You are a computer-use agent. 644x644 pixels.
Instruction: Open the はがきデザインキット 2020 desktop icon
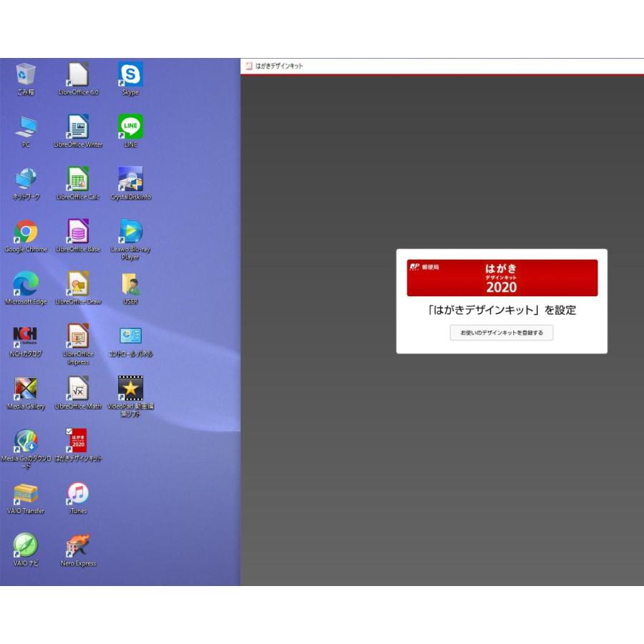click(78, 439)
